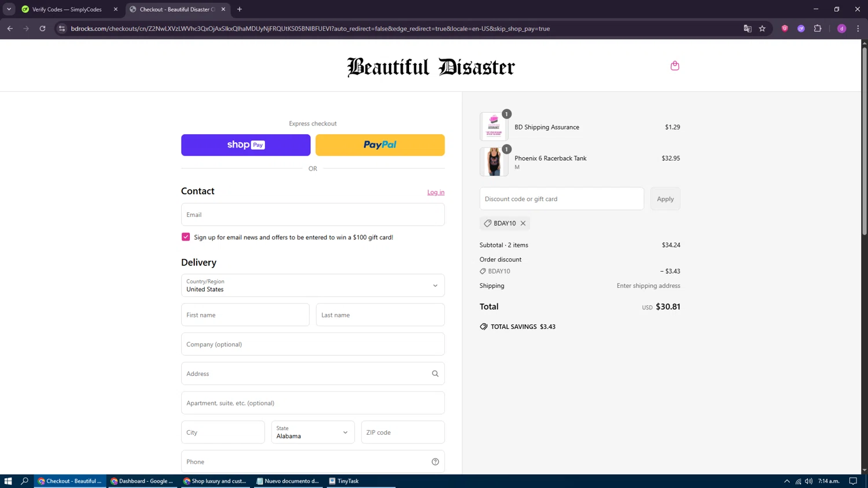Click the Phoenix 6 Racerback Tank thumbnail

tap(494, 162)
